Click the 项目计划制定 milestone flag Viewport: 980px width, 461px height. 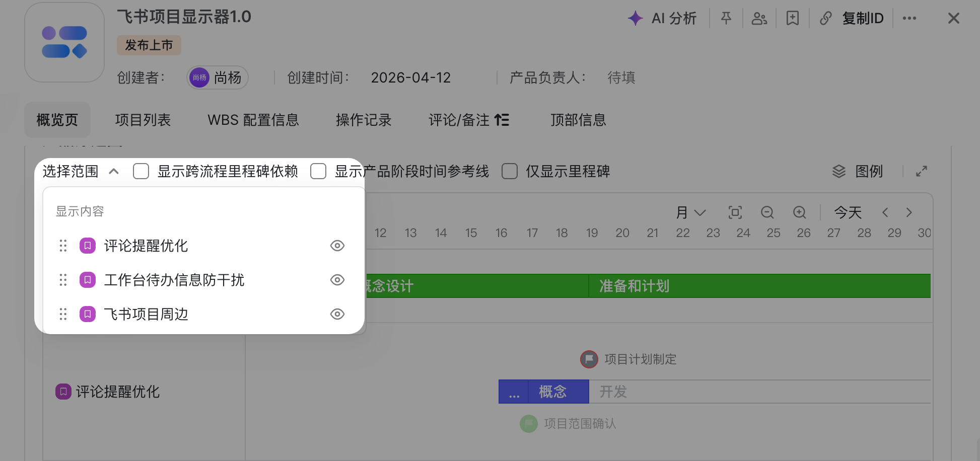[x=589, y=359]
